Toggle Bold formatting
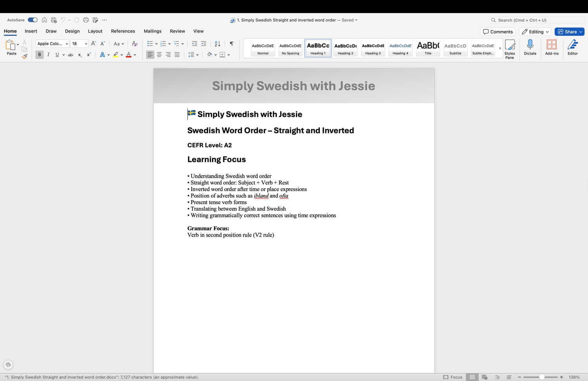The image size is (588, 381). [x=40, y=55]
